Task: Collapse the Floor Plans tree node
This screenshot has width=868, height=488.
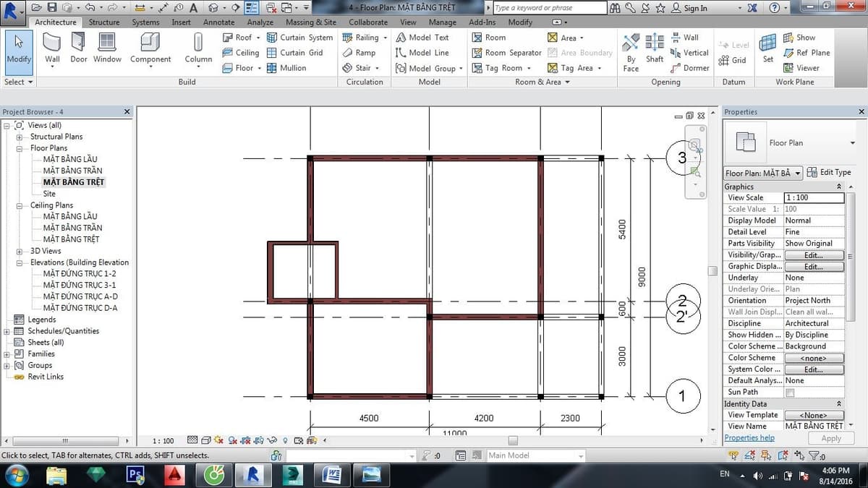Action: pos(19,148)
